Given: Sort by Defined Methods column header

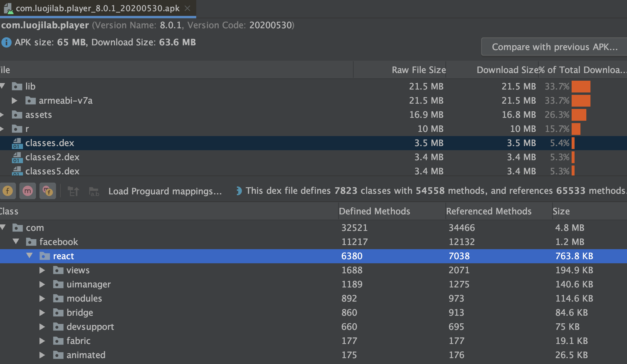Looking at the screenshot, I should point(374,211).
